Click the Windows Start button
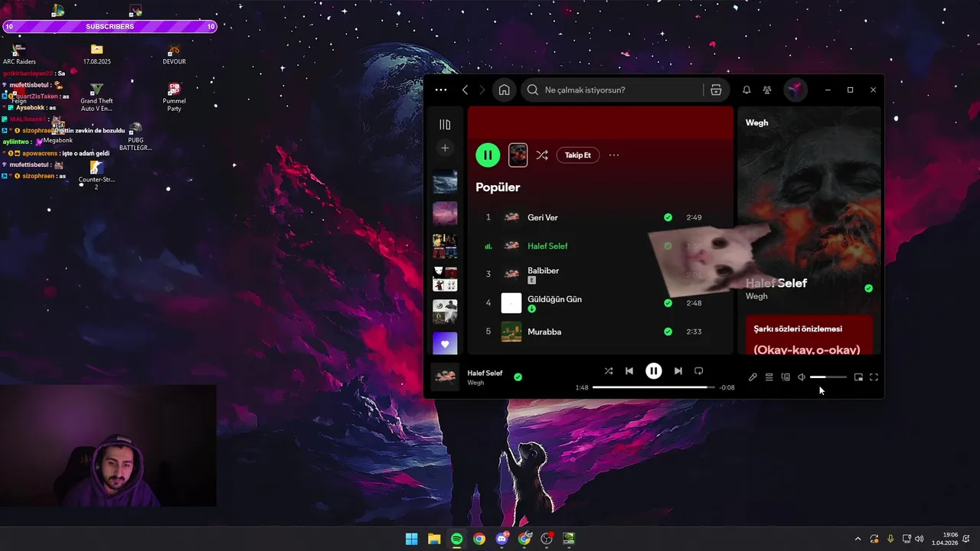Viewport: 980px width, 551px height. pyautogui.click(x=411, y=539)
